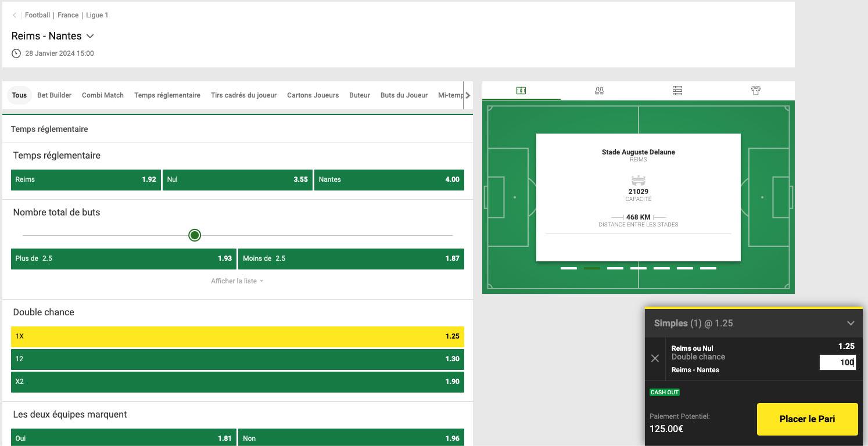
Task: Click the total goals slider handle
Action: (x=195, y=235)
